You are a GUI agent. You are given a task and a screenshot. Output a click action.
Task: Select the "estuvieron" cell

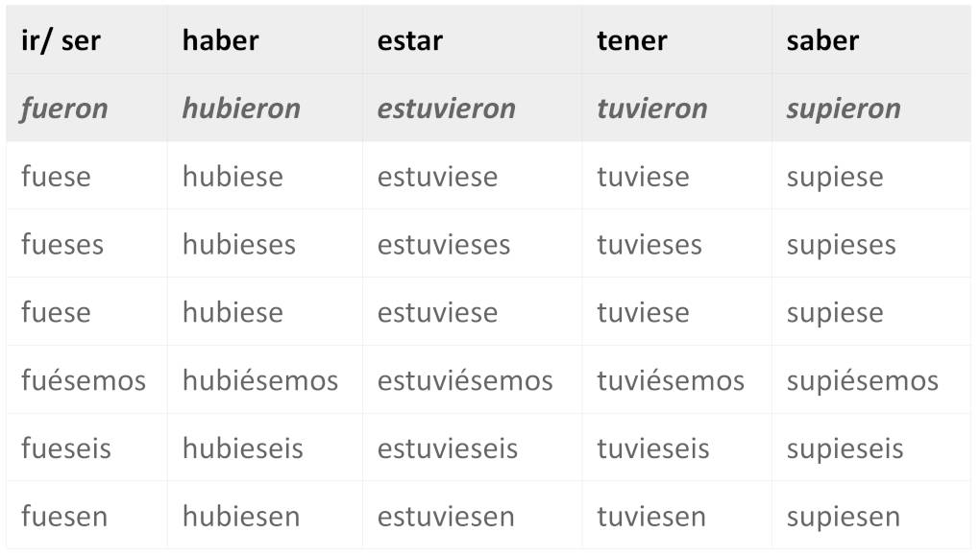(446, 109)
